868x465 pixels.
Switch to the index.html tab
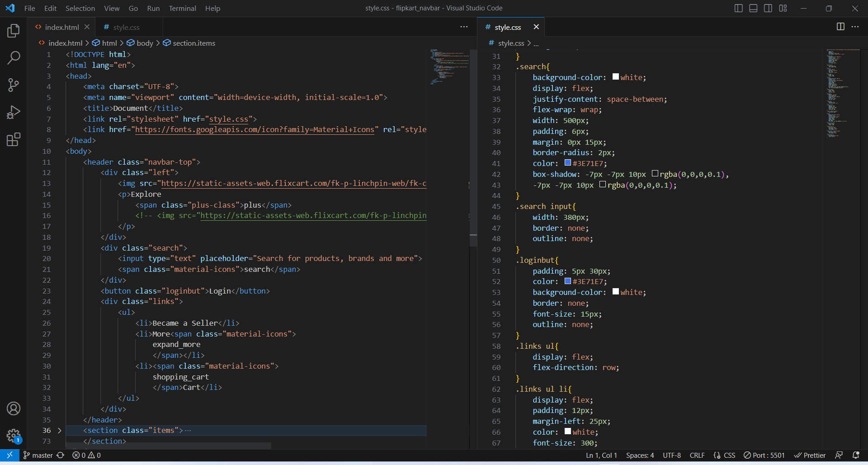click(x=61, y=27)
